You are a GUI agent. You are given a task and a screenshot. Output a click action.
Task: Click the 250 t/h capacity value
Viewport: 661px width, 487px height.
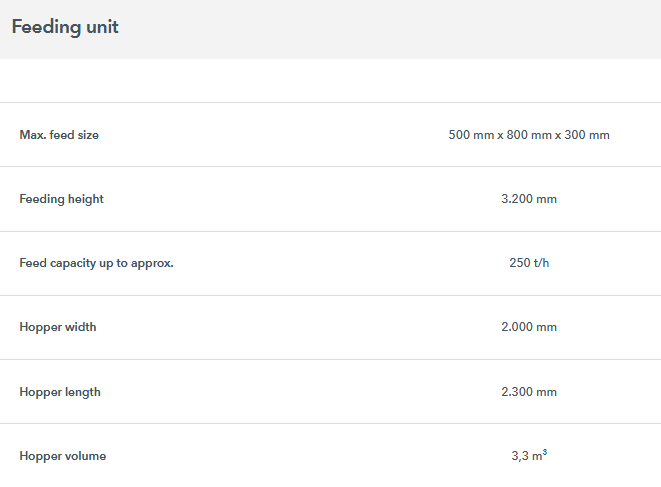[528, 263]
